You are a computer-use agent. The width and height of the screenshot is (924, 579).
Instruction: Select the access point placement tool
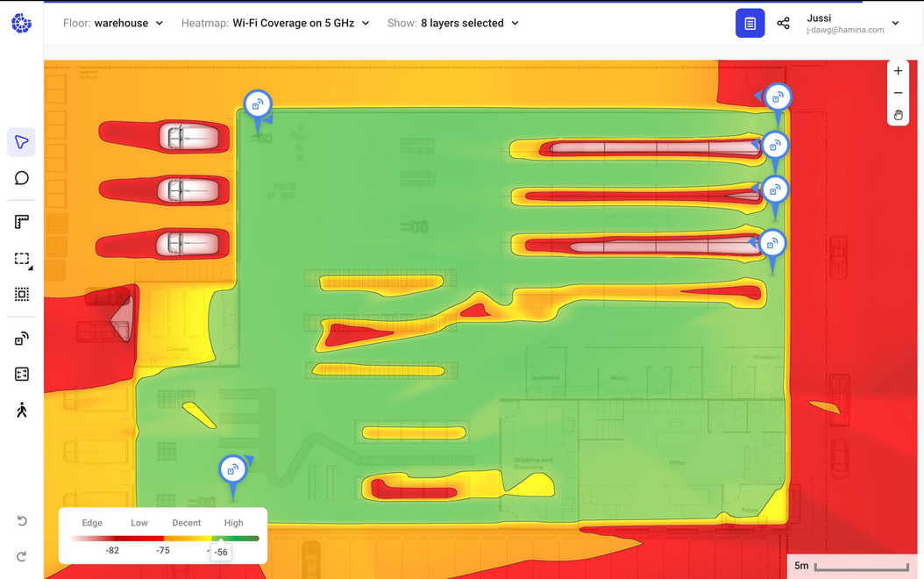[21, 338]
